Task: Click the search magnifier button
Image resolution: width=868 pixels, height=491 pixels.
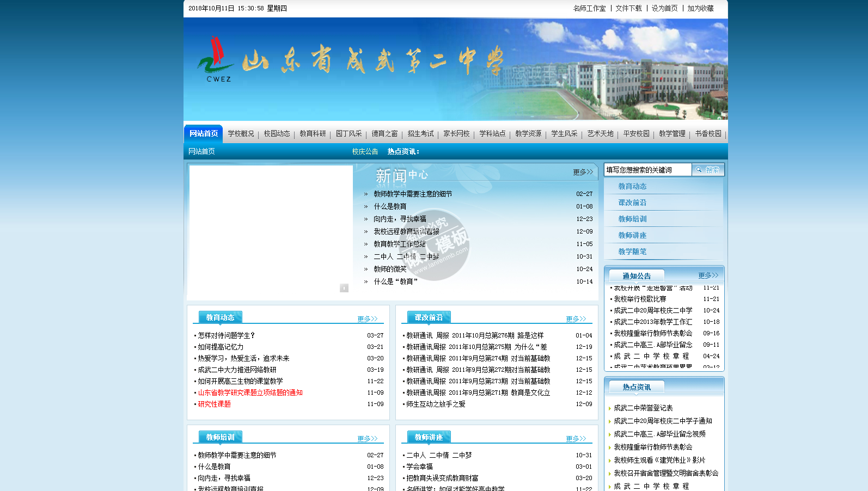Action: coord(707,170)
